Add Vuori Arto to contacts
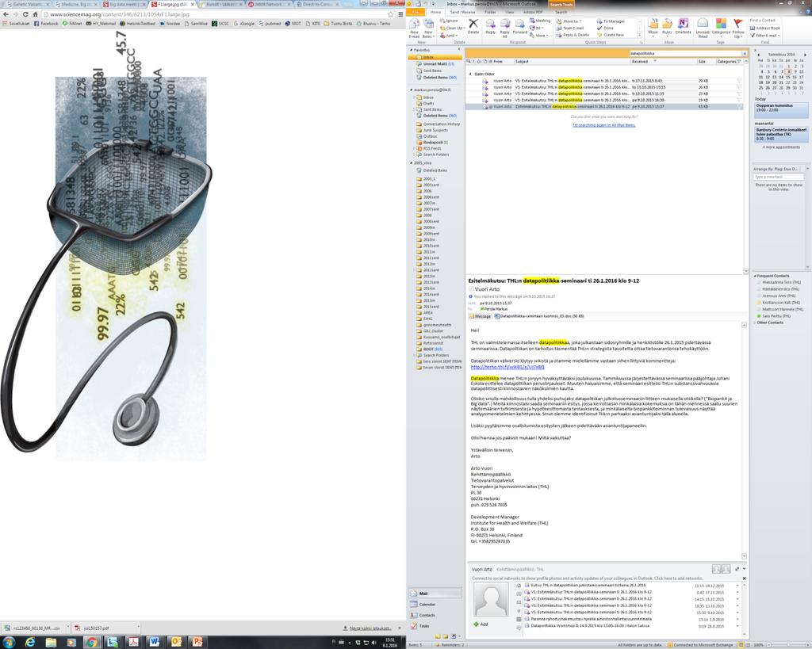This screenshot has height=649, width=812. pyautogui.click(x=481, y=624)
